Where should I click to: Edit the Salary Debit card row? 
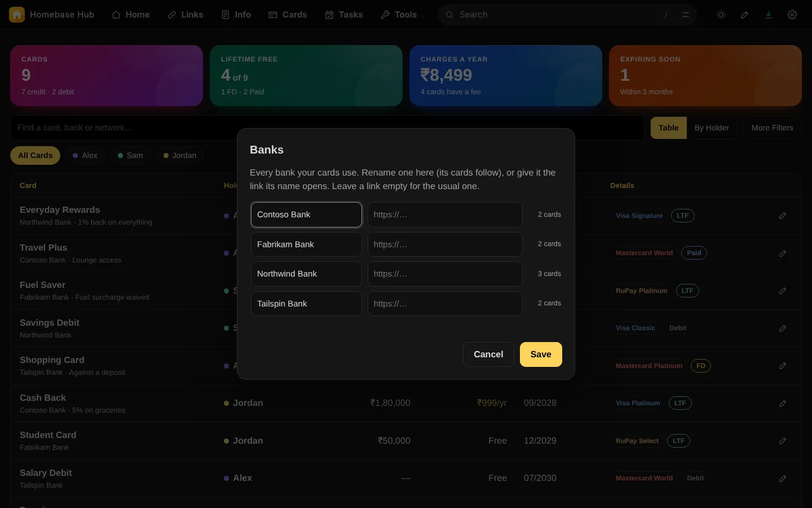(x=783, y=479)
